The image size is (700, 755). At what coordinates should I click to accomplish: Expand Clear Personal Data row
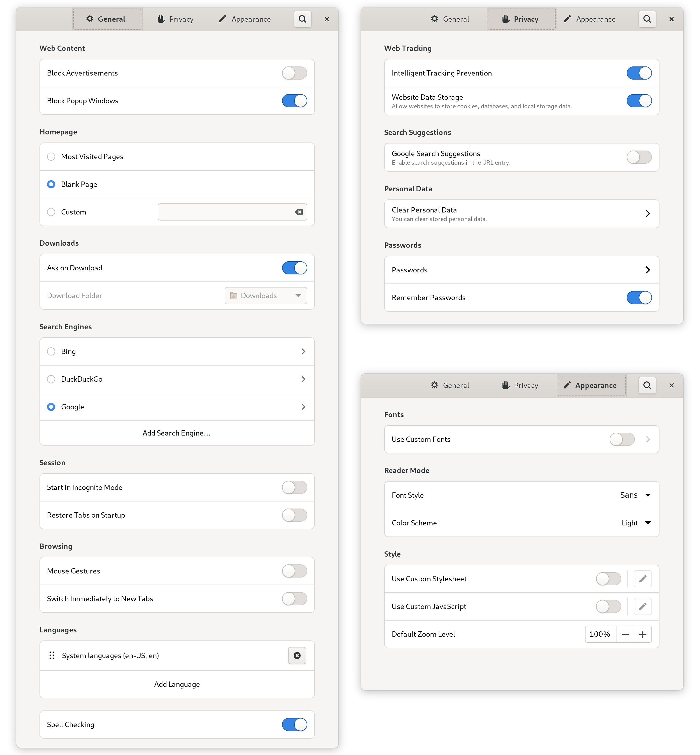click(522, 214)
